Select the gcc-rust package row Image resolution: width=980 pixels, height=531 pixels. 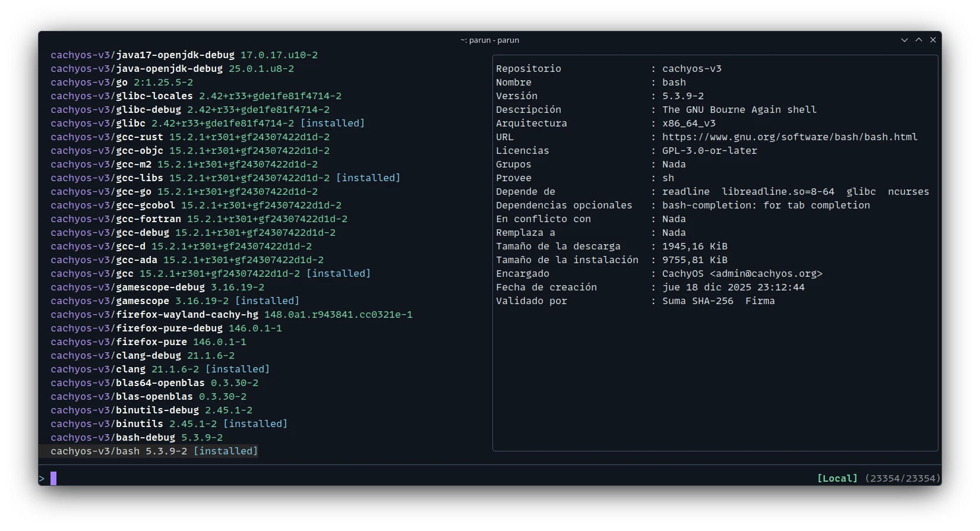coord(190,137)
